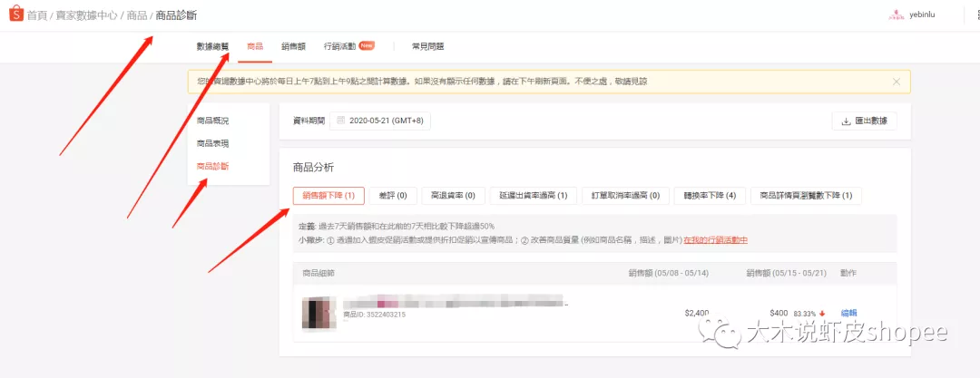Open 賣家數據中心 breadcrumb link

tap(86, 15)
